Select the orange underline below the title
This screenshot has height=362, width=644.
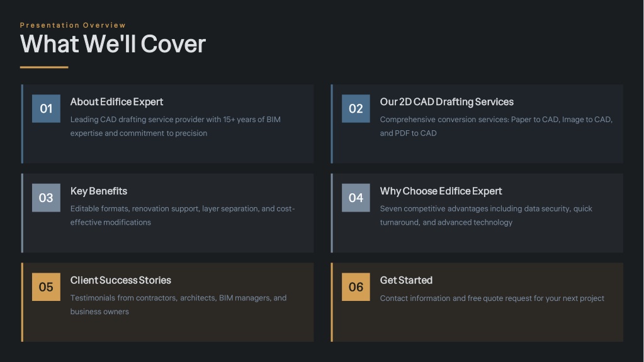(44, 67)
